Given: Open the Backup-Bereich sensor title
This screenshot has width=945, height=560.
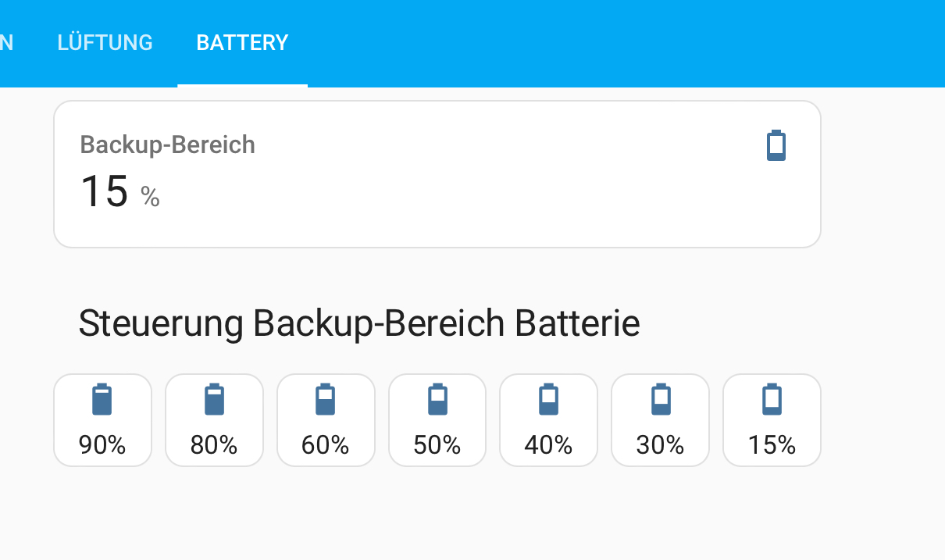Looking at the screenshot, I should point(168,145).
